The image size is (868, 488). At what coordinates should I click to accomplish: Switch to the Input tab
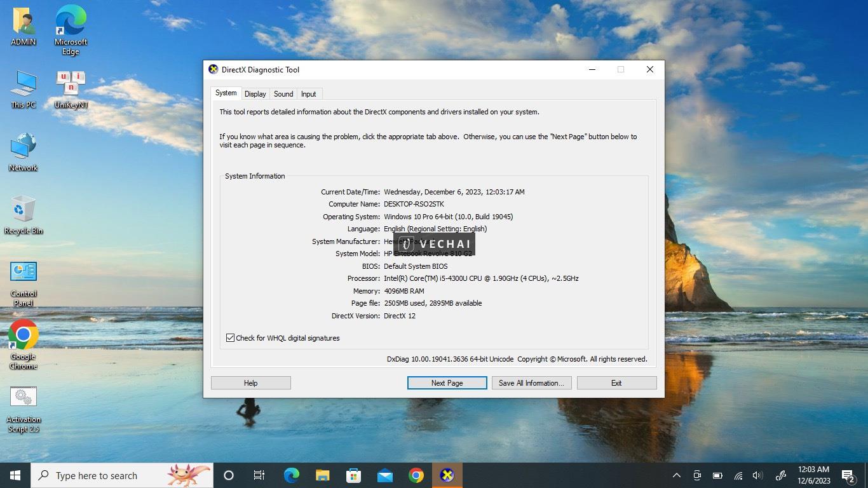coord(309,94)
